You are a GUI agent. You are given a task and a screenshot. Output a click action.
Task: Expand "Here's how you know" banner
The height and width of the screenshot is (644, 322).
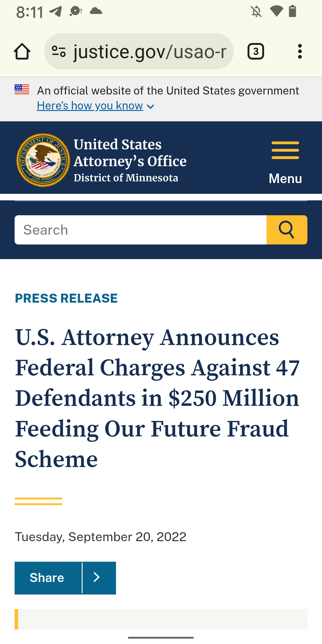[x=95, y=106]
